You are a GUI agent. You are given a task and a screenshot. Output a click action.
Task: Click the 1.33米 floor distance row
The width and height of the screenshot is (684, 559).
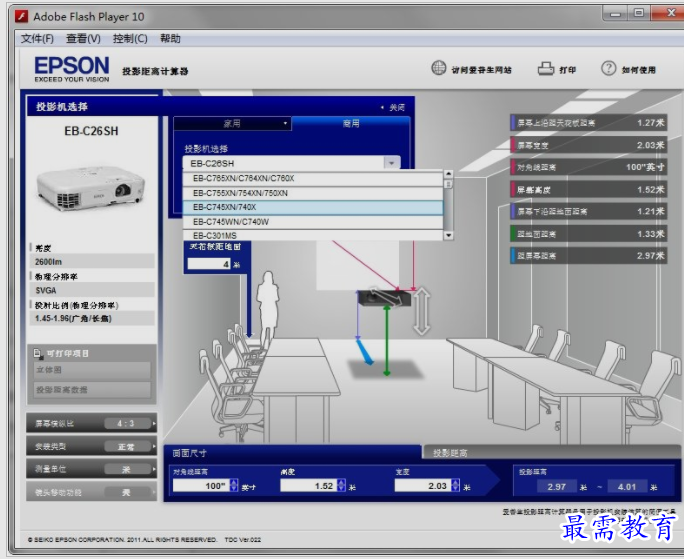pos(588,234)
